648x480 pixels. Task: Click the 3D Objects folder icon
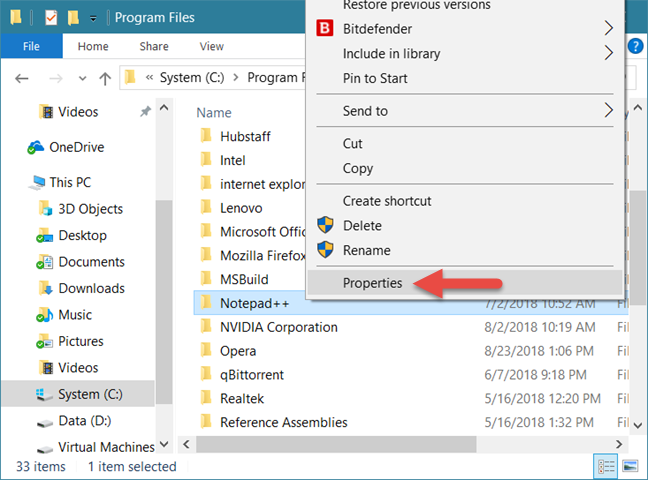pos(45,209)
